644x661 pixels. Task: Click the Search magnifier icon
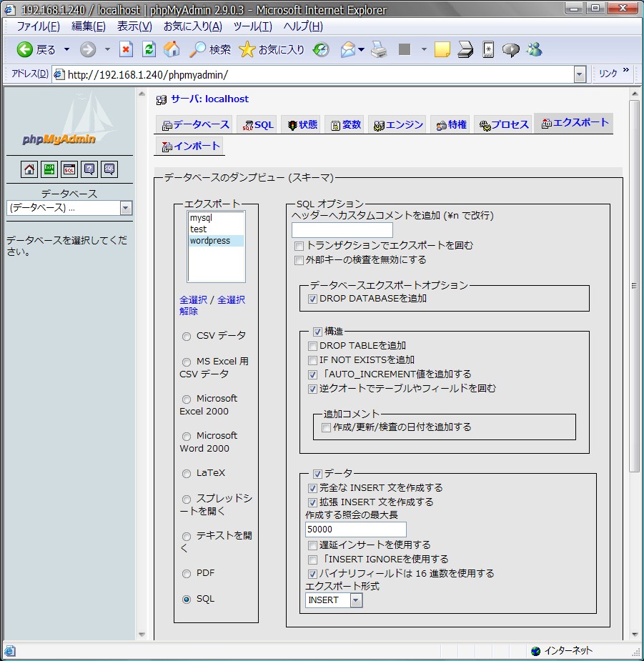[x=197, y=50]
